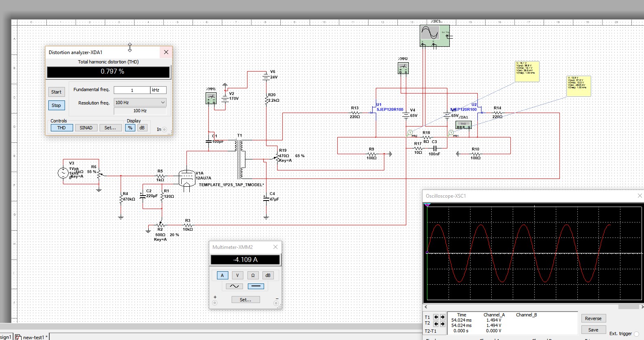Click the multimeter -4.109 A reading

[x=245, y=259]
